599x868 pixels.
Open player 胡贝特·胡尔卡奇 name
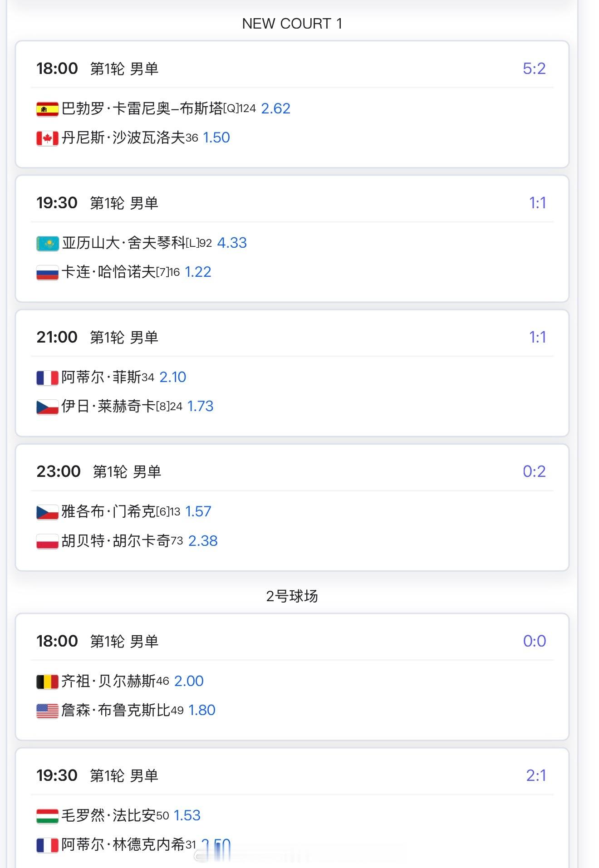116,541
